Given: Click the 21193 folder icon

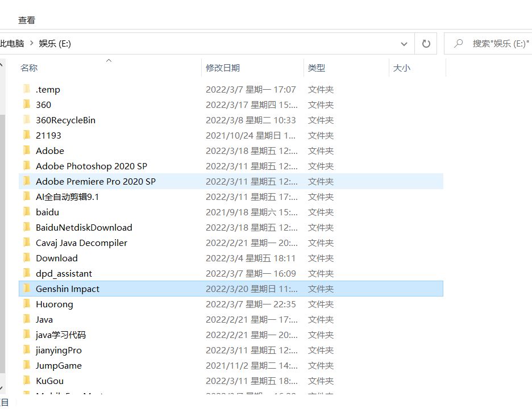Looking at the screenshot, I should tap(27, 135).
